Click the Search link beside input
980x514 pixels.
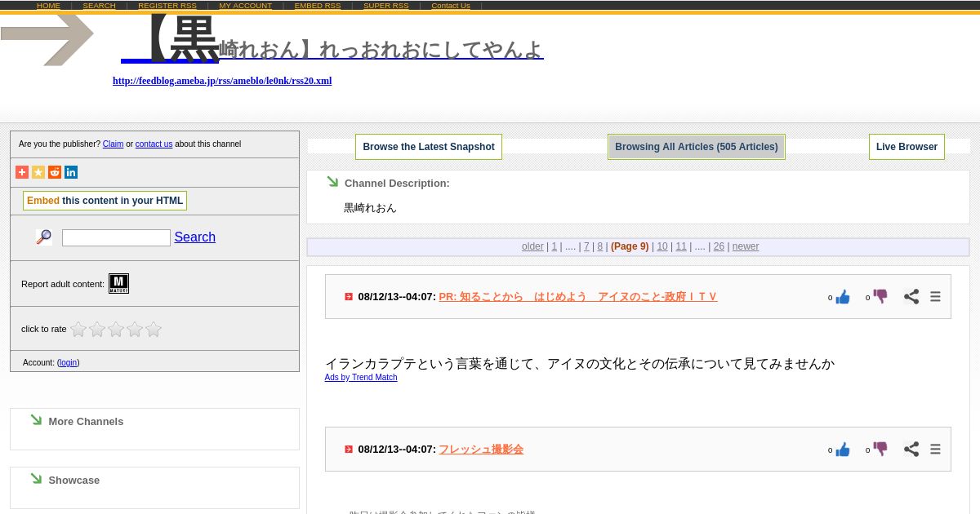tap(194, 237)
